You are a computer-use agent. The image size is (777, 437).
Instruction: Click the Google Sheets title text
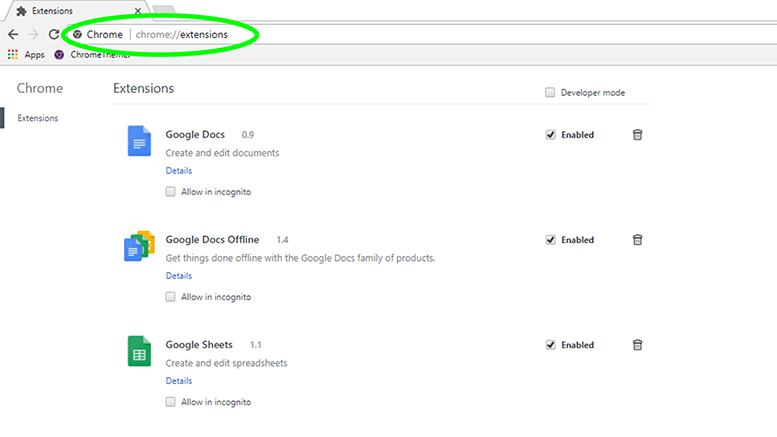(199, 345)
